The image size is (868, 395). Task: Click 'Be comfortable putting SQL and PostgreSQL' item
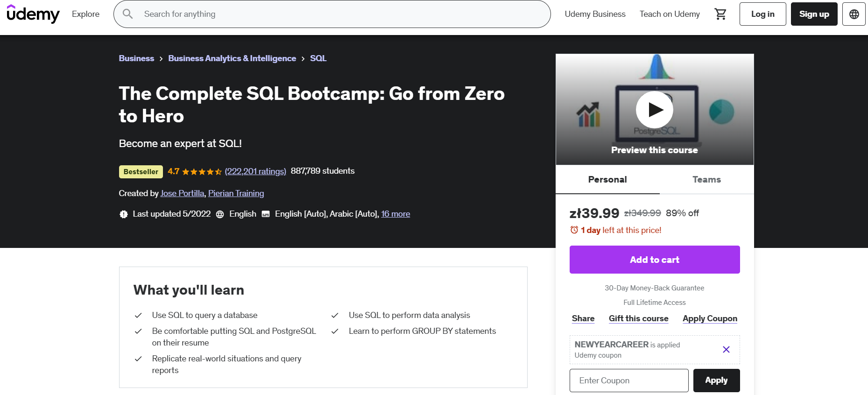click(x=234, y=337)
